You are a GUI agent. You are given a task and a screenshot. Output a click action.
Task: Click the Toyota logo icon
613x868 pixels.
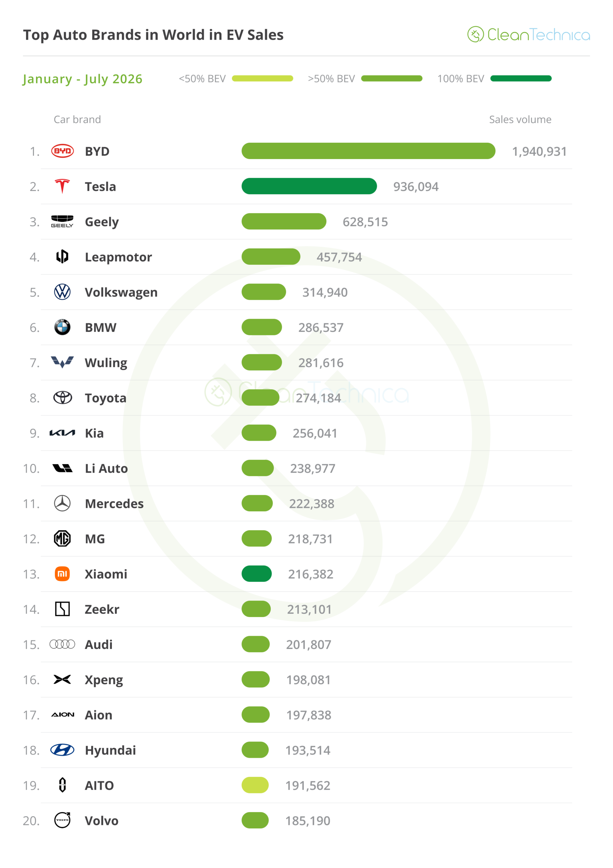62,398
